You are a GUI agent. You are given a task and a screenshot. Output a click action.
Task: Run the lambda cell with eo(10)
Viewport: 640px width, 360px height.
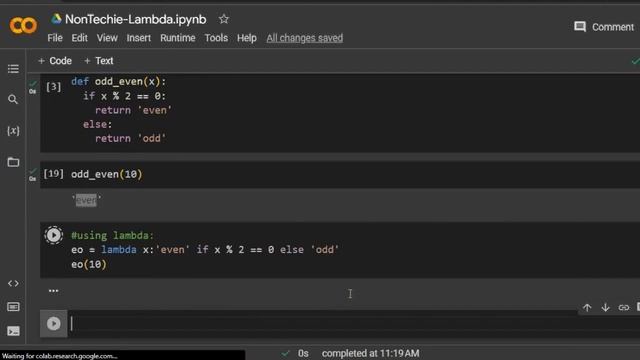[x=53, y=235]
